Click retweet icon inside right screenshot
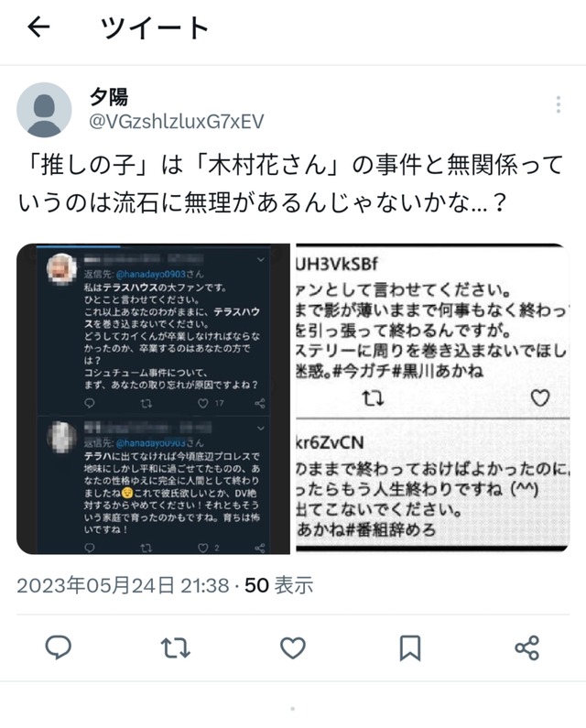Image resolution: width=586 pixels, height=728 pixels. click(373, 398)
